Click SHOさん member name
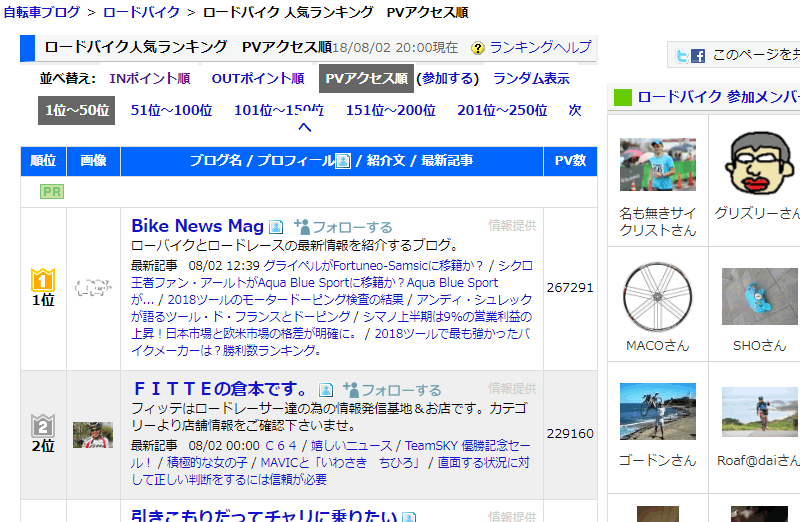800x522 pixels. click(x=760, y=346)
